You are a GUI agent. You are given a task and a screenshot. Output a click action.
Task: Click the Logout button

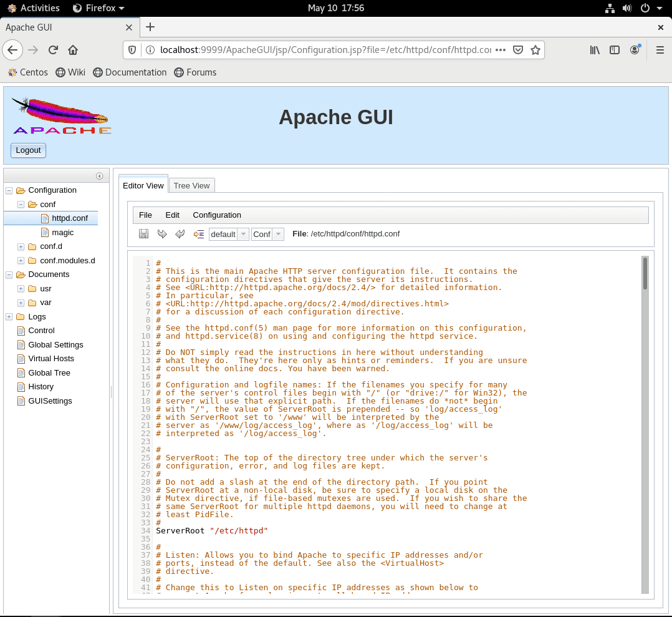point(27,150)
